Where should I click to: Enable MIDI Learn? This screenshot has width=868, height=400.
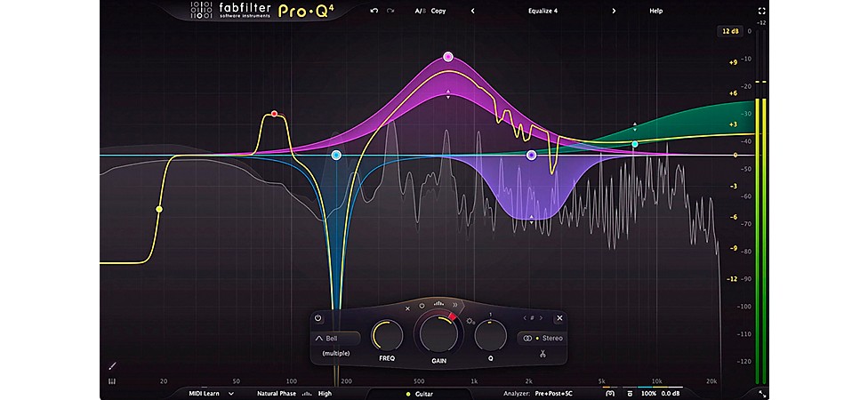coord(204,394)
